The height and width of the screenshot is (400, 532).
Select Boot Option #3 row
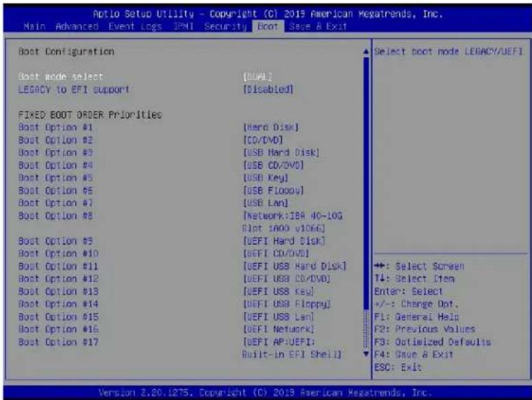pos(56,153)
